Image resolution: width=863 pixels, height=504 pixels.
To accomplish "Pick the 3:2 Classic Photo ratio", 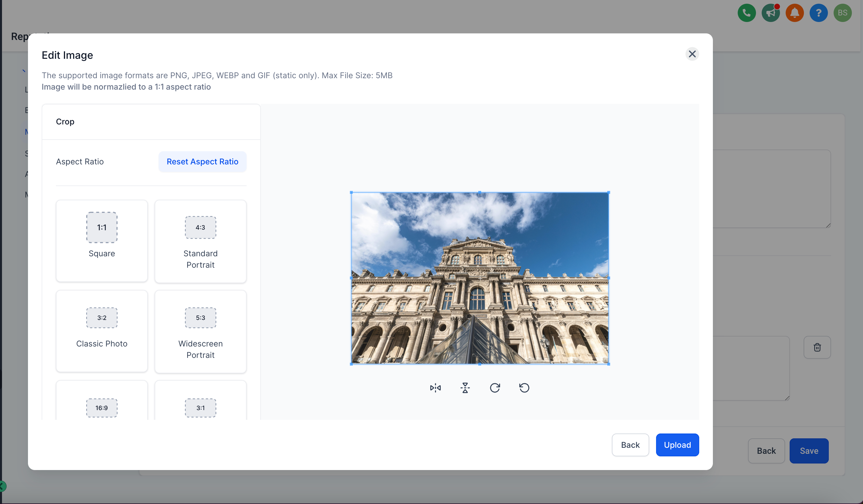I will tap(102, 331).
